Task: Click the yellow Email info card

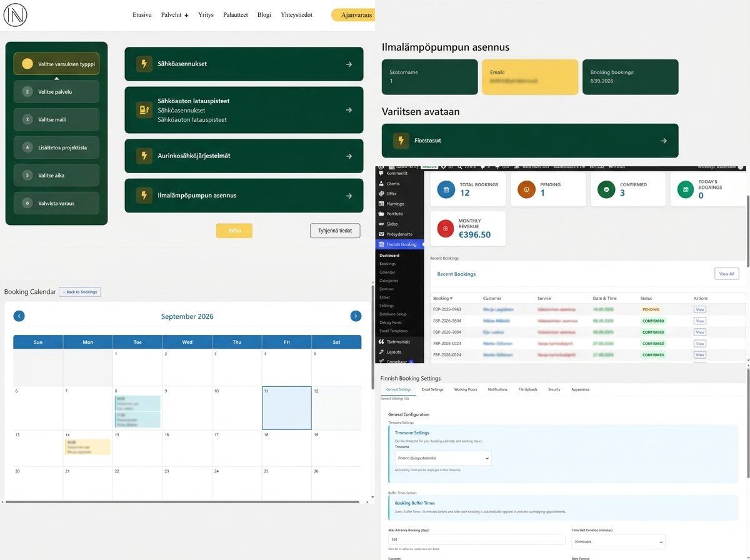Action: (x=530, y=77)
